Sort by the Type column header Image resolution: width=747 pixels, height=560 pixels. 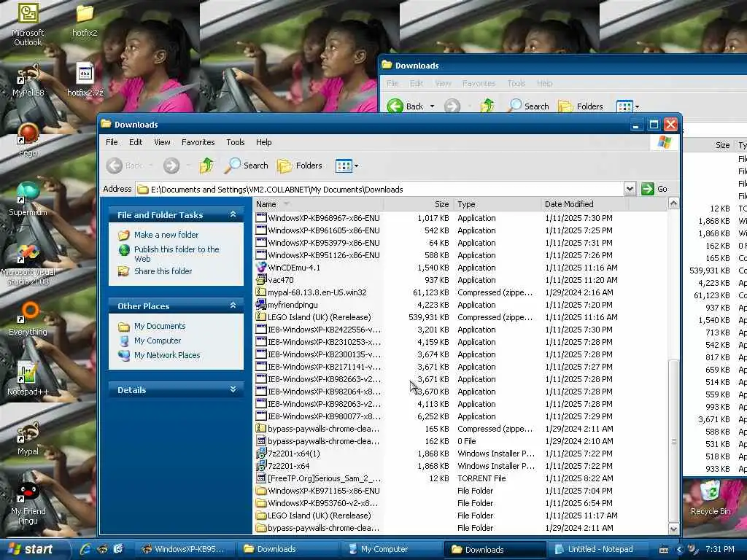tap(497, 204)
